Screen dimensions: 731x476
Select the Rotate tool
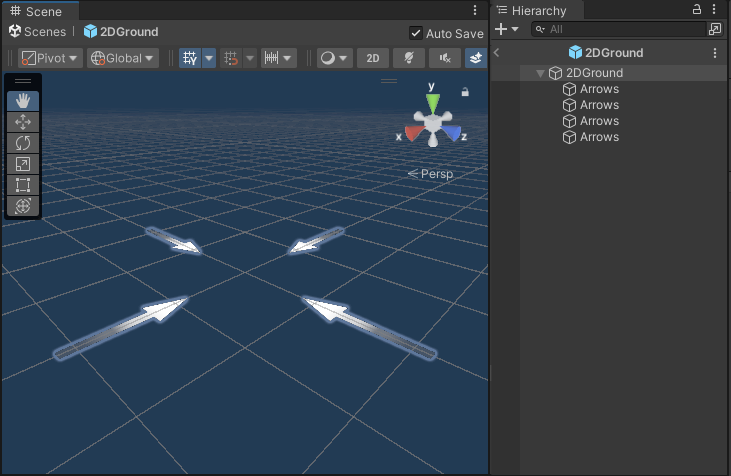point(24,143)
